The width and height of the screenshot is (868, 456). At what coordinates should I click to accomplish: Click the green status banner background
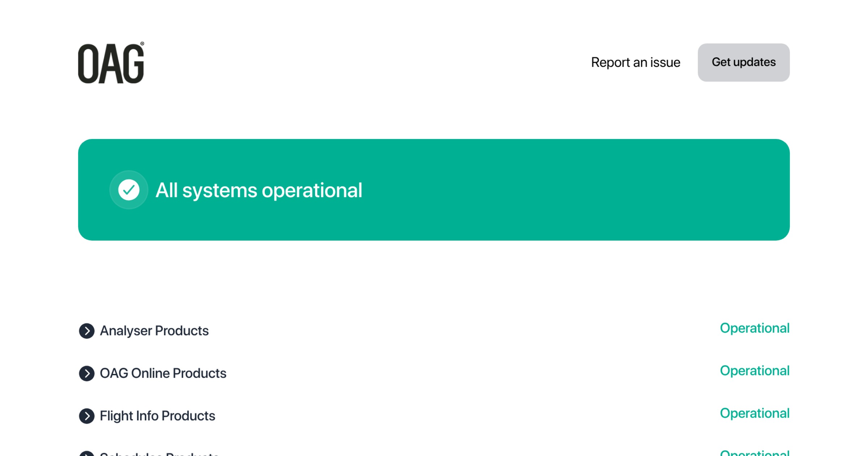[x=579, y=190]
